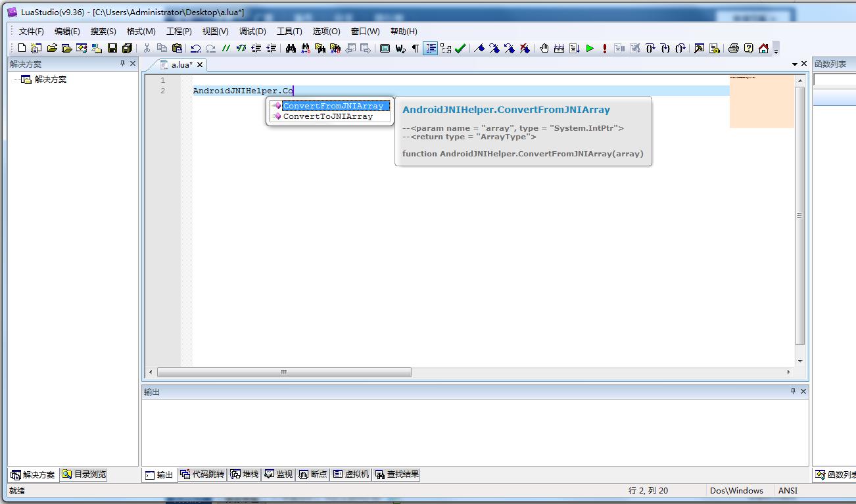
Task: Toggle bookmark with blue flag icon
Action: click(479, 48)
